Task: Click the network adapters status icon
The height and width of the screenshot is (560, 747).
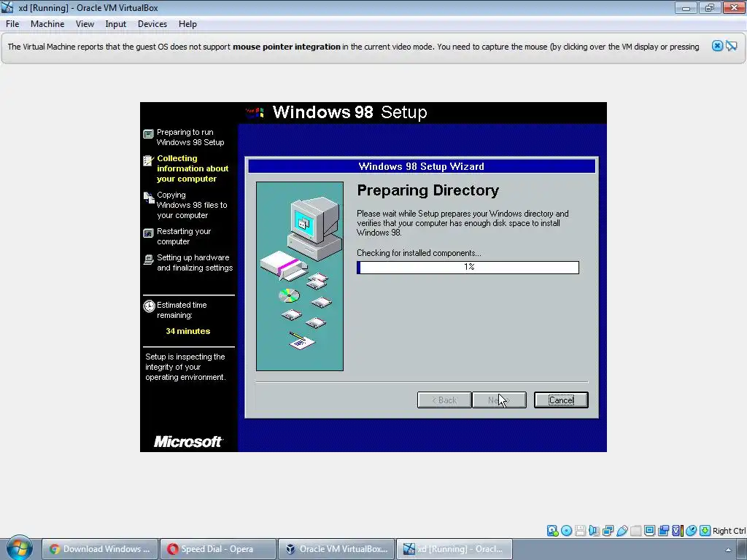Action: (x=608, y=531)
